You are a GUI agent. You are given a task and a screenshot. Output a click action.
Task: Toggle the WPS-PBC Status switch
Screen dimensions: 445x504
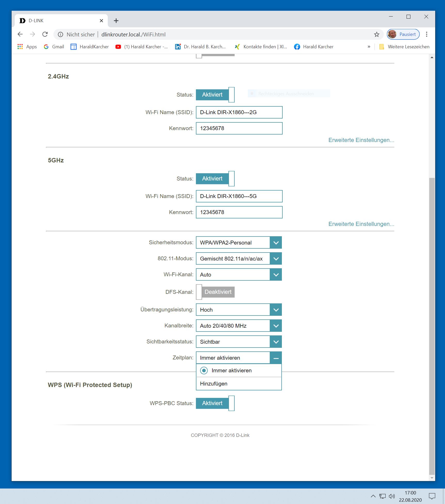point(215,403)
